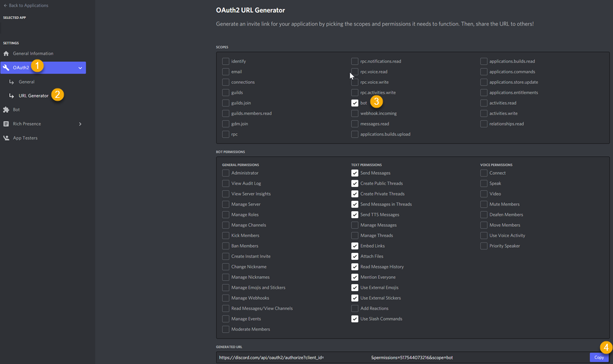Screen dimensions: 613x364
Task: Uncheck the Use External Emojis permission
Action: (355, 288)
